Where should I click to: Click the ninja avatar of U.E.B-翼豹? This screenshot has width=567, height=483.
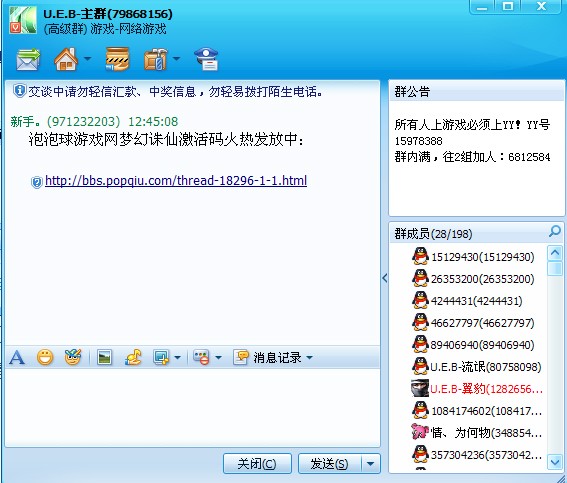[x=420, y=388]
